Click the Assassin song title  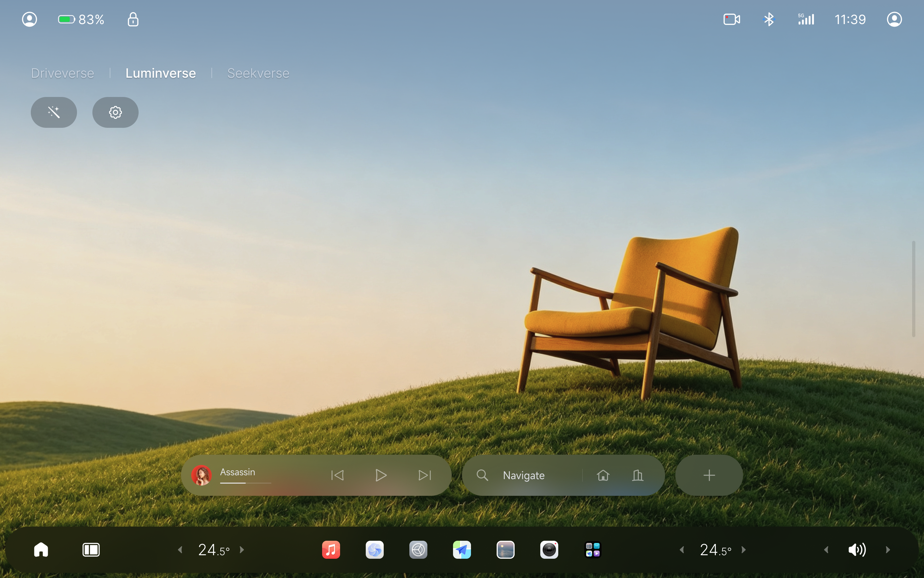[237, 472]
